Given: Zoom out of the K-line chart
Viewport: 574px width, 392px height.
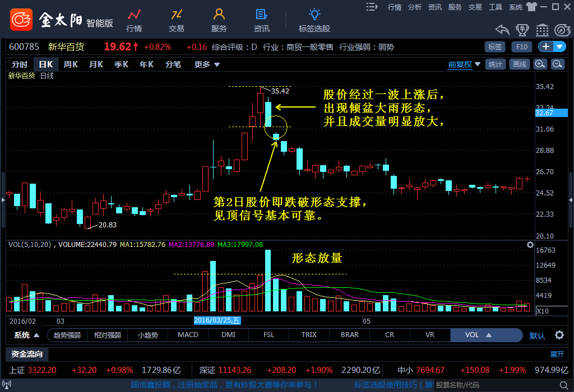Looking at the screenshot, I should [x=558, y=64].
